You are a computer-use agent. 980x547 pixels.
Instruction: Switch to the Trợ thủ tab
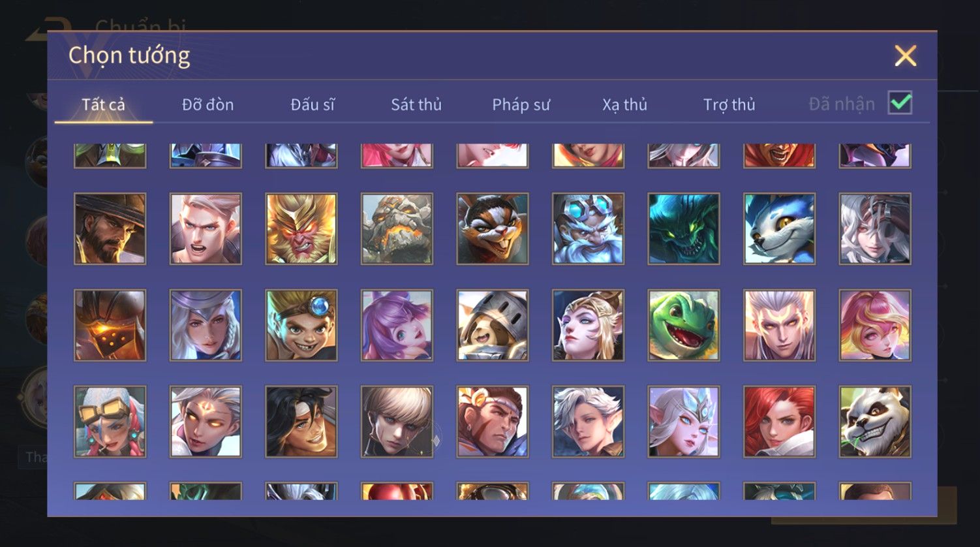pos(729,104)
